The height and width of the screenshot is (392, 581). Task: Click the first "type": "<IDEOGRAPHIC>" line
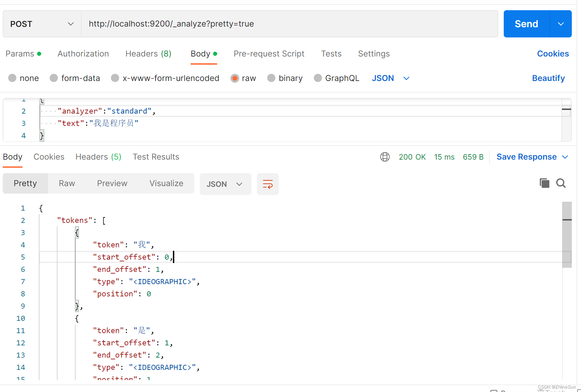click(x=146, y=281)
